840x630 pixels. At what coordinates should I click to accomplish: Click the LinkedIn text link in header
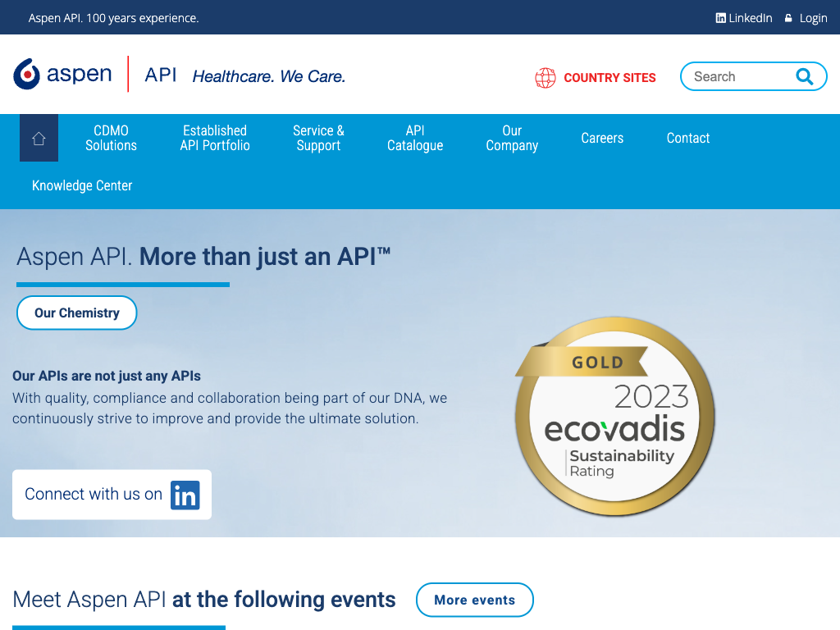[x=751, y=18]
